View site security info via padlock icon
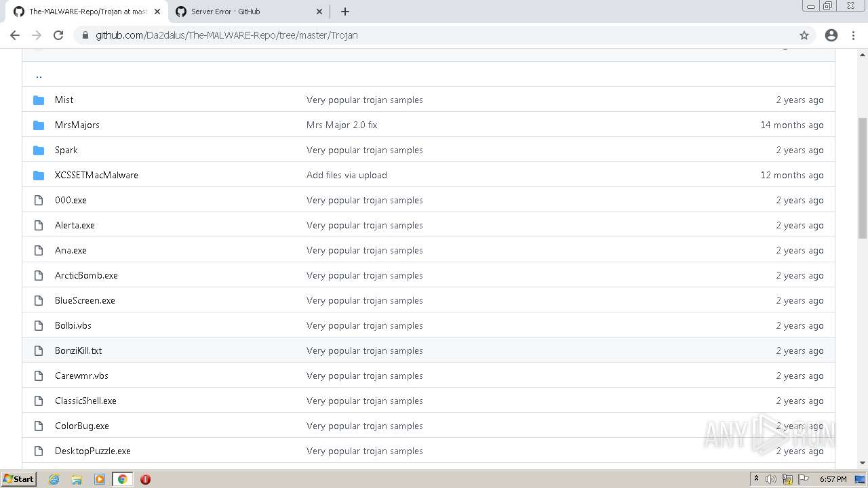Viewport: 868px width, 488px height. [x=85, y=35]
